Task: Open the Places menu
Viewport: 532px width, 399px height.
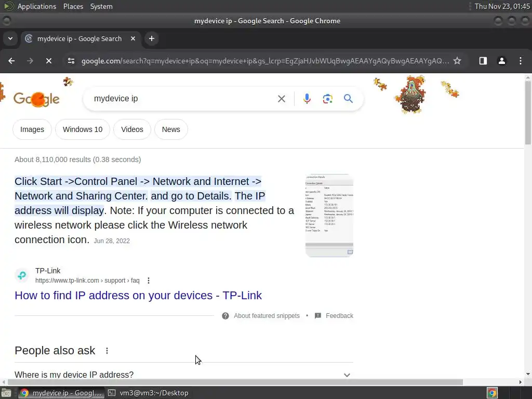Action: click(x=73, y=6)
